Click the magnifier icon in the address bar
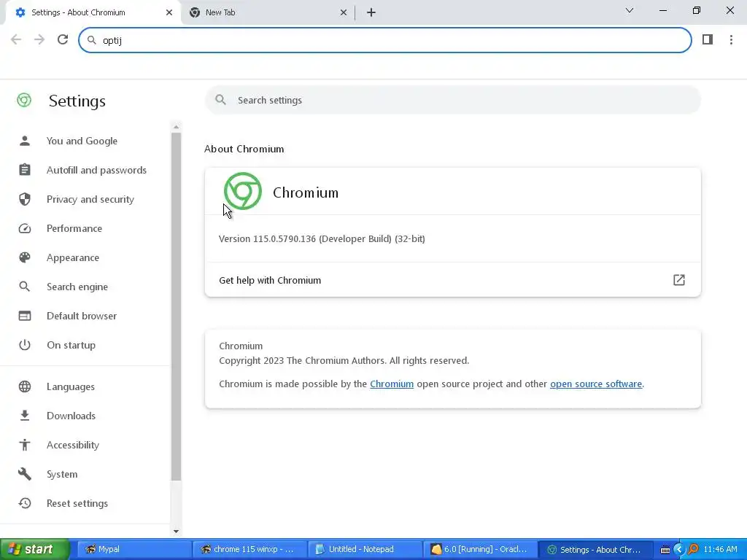The width and height of the screenshot is (747, 560). [91, 40]
